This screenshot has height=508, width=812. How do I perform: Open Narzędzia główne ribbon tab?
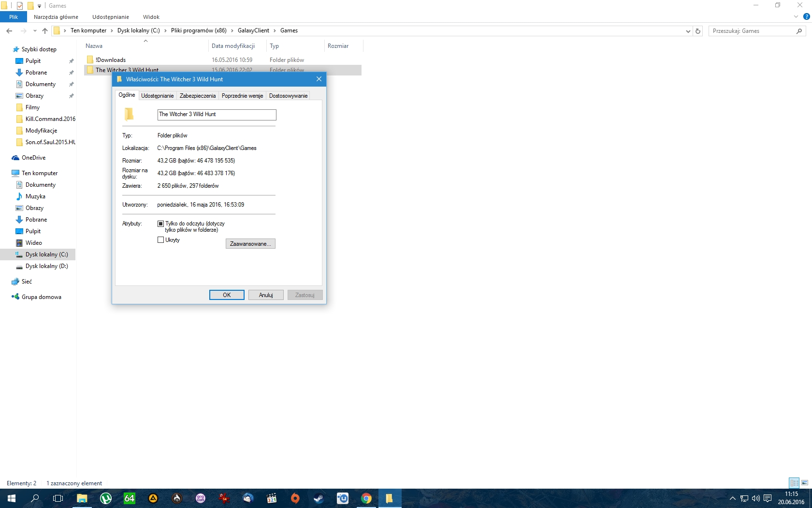56,17
